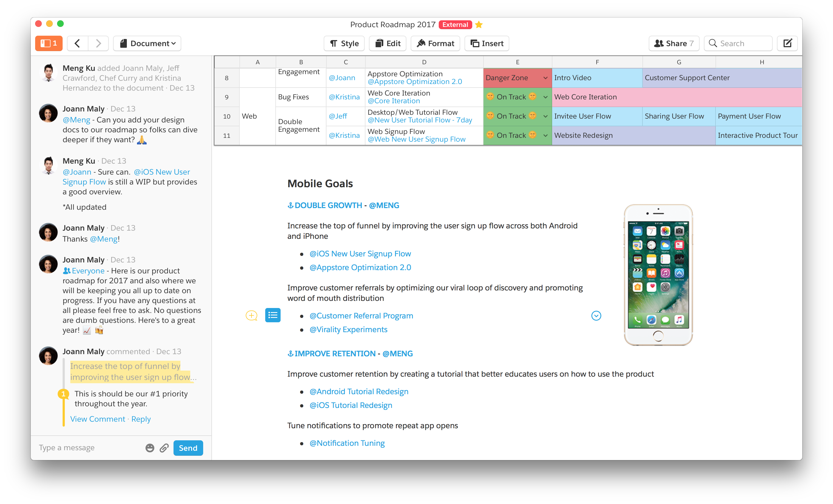Viewport: 833px width, 504px height.
Task: Go back with the left arrow
Action: (77, 43)
